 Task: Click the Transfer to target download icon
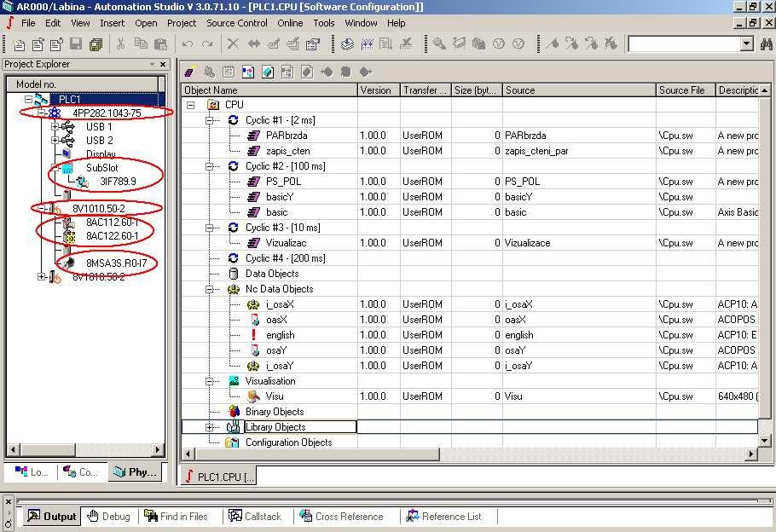point(347,44)
